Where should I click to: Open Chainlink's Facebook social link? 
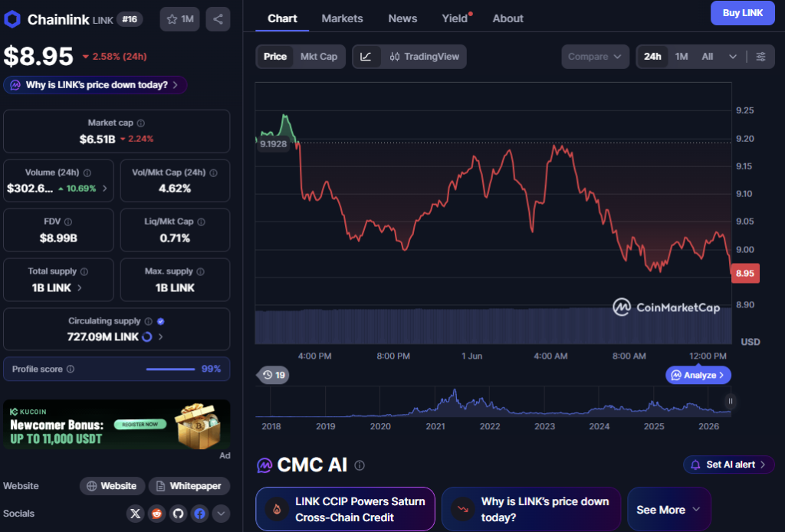coord(200,514)
